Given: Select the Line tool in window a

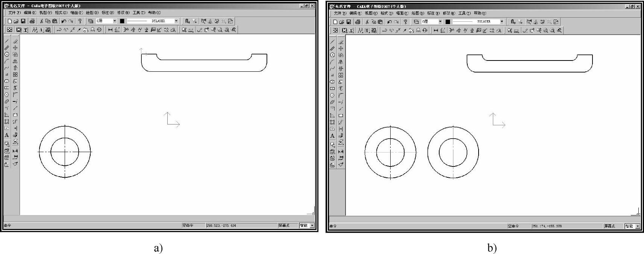Looking at the screenshot, I should 7,41.
